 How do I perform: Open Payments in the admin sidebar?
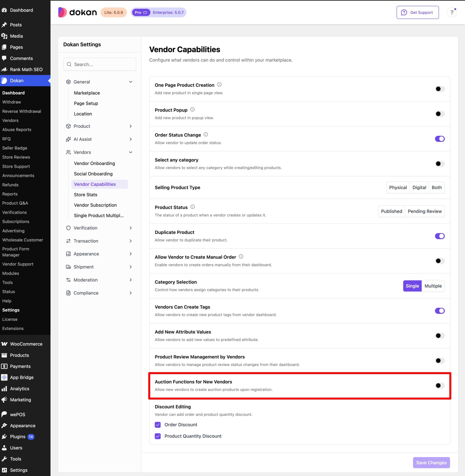[x=25, y=366]
